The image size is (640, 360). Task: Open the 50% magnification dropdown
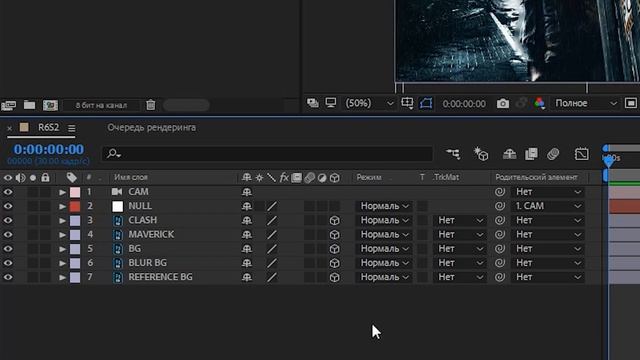(x=369, y=103)
